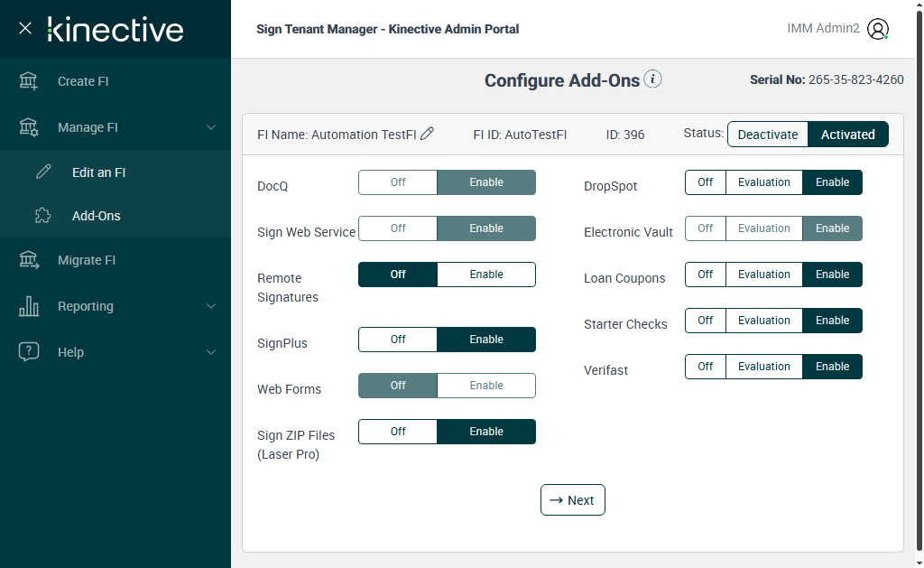Click the Deactivate status button
The width and height of the screenshot is (924, 568).
pyautogui.click(x=767, y=135)
